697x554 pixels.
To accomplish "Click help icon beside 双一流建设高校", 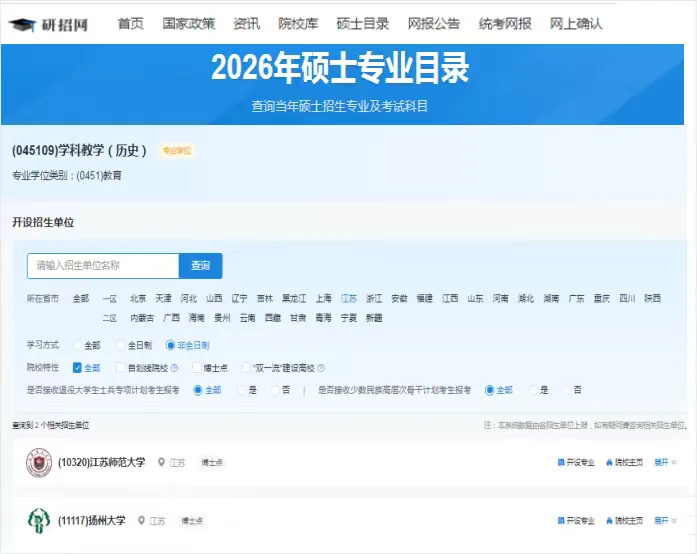I will [x=321, y=368].
